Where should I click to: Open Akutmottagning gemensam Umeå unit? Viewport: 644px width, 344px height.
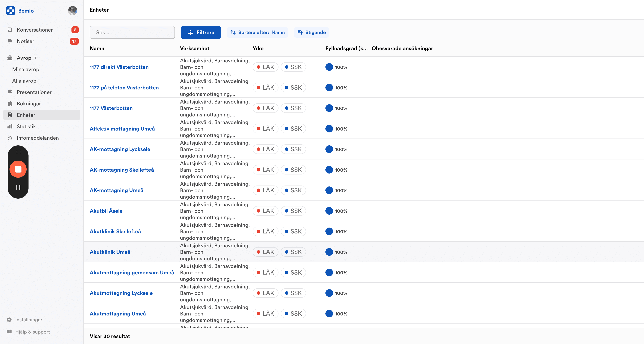(x=132, y=272)
